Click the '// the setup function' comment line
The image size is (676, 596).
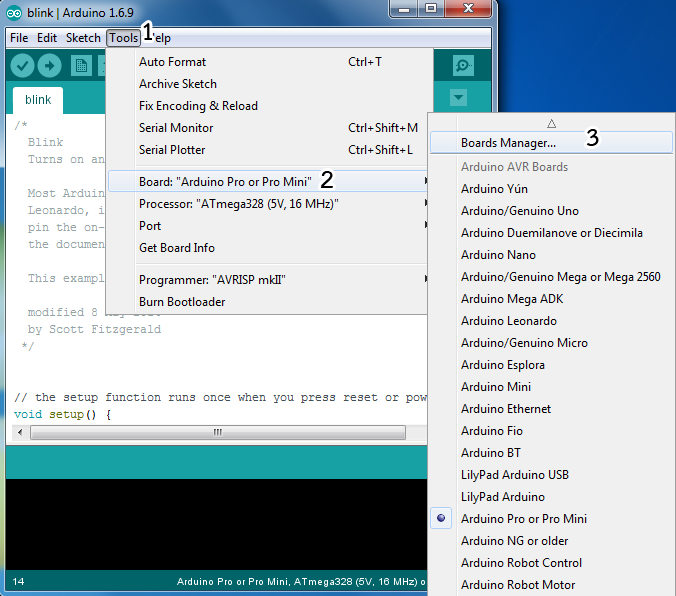tap(220, 397)
